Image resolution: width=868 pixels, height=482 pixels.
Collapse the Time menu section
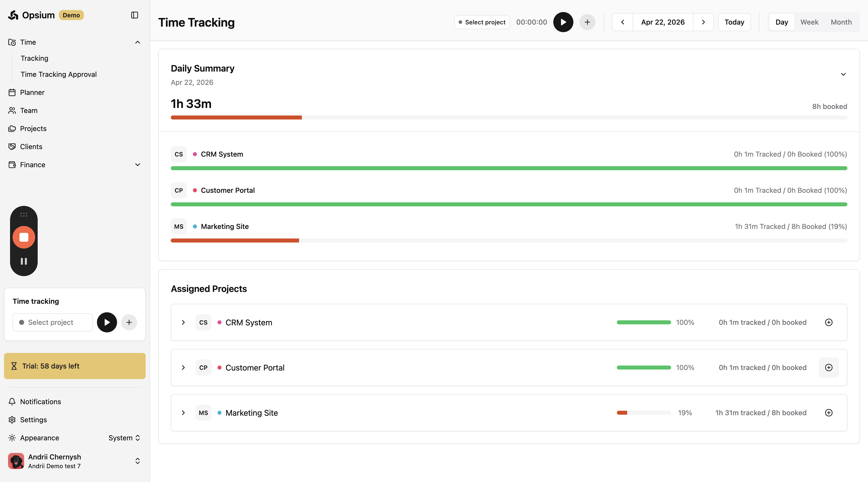click(137, 42)
